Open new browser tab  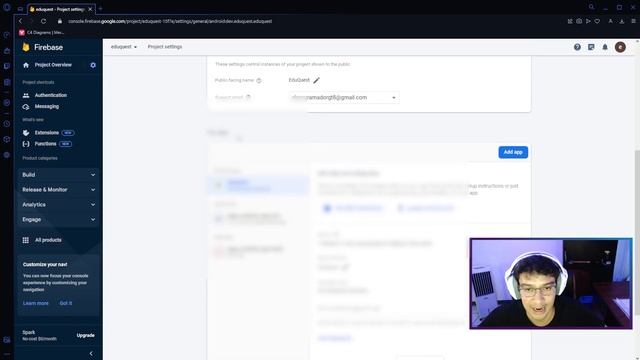pyautogui.click(x=100, y=9)
